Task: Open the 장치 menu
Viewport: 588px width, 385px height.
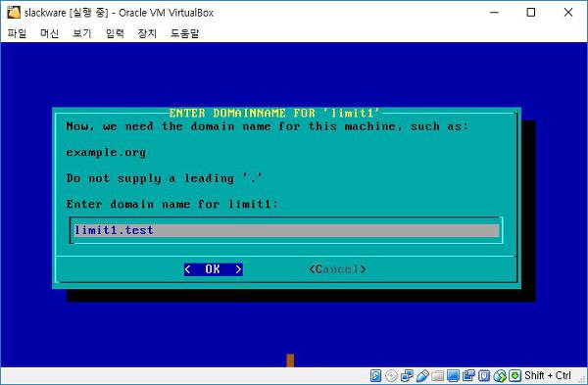Action: tap(147, 33)
